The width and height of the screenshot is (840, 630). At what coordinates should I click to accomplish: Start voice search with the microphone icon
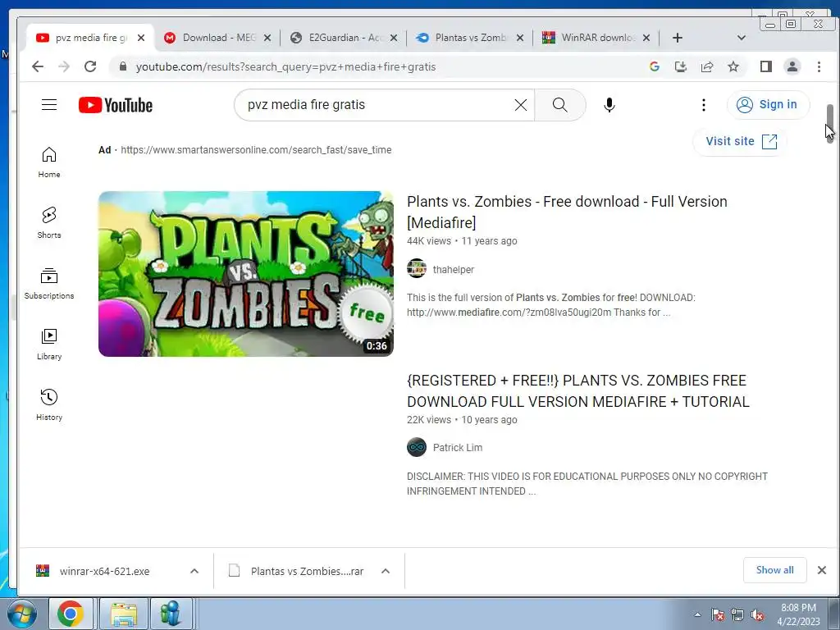pyautogui.click(x=609, y=105)
